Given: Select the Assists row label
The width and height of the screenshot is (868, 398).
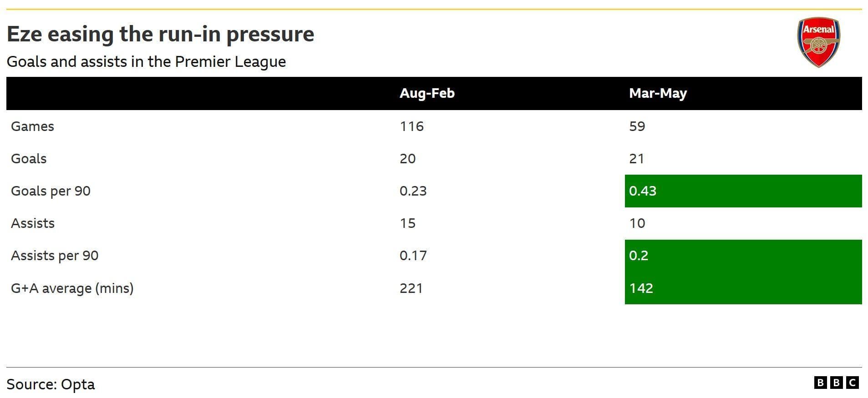Looking at the screenshot, I should tap(33, 223).
